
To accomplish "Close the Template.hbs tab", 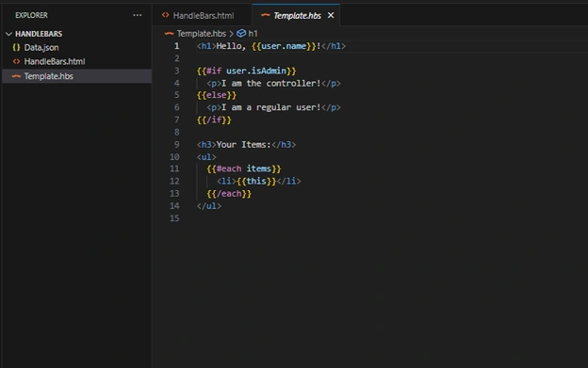I will click(331, 15).
